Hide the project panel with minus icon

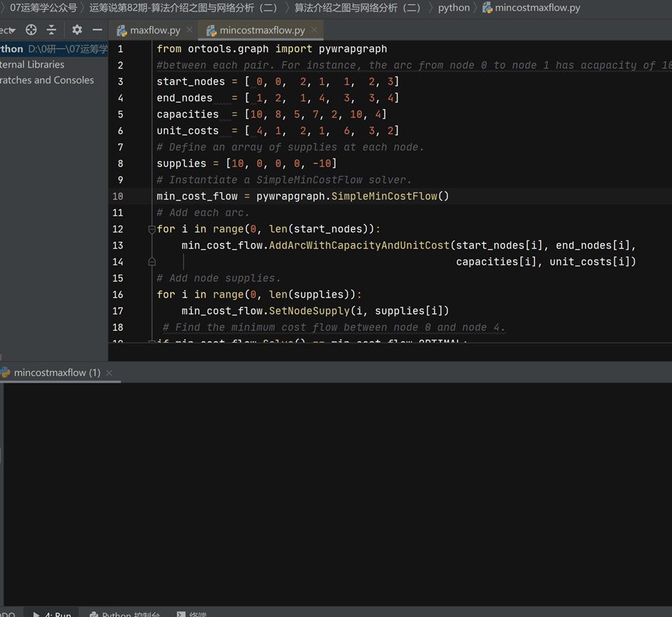point(97,30)
